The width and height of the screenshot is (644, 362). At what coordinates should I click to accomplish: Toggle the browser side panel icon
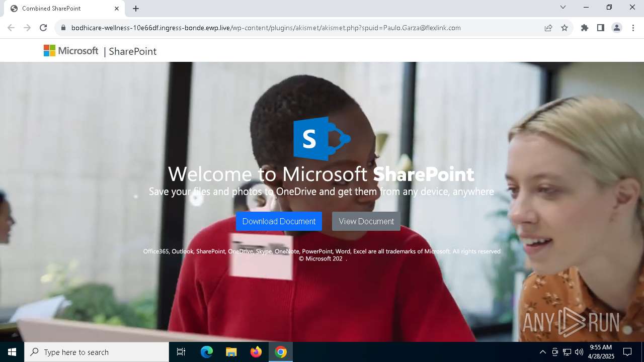[601, 28]
